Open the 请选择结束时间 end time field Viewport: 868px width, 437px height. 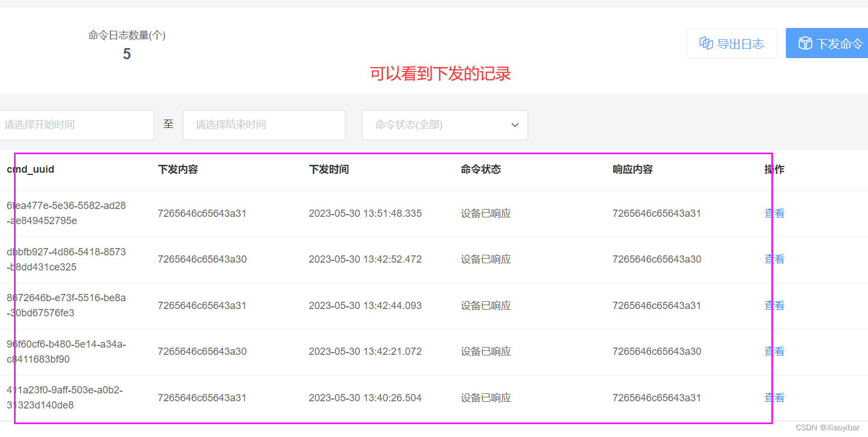[x=264, y=125]
